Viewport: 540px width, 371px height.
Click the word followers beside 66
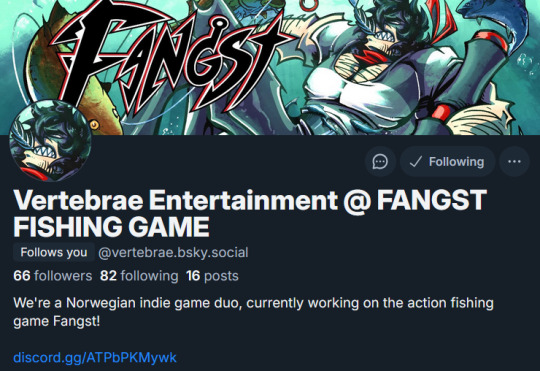tap(63, 276)
